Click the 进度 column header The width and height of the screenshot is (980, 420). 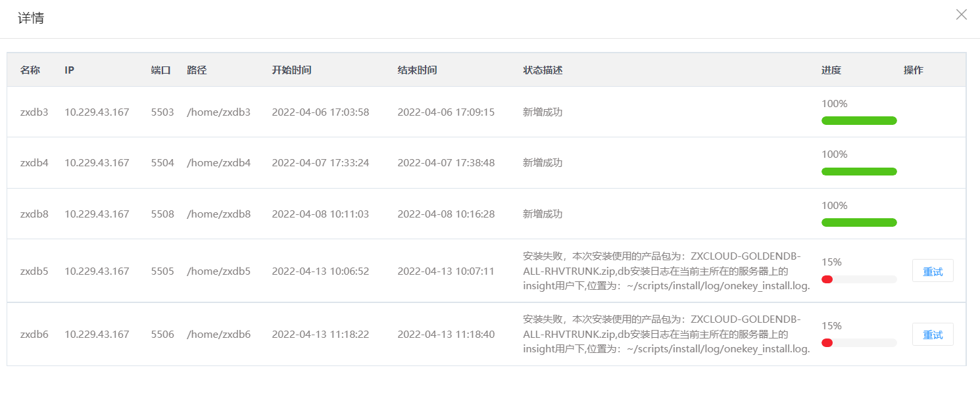click(x=831, y=70)
